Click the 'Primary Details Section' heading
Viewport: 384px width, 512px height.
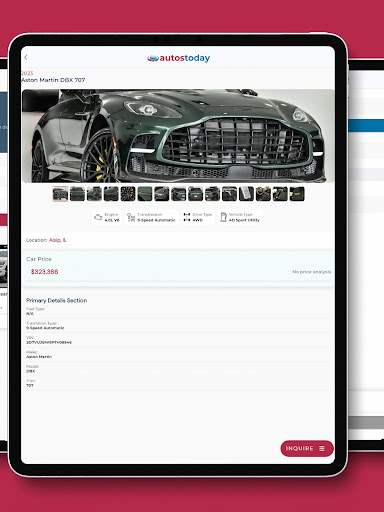click(57, 300)
